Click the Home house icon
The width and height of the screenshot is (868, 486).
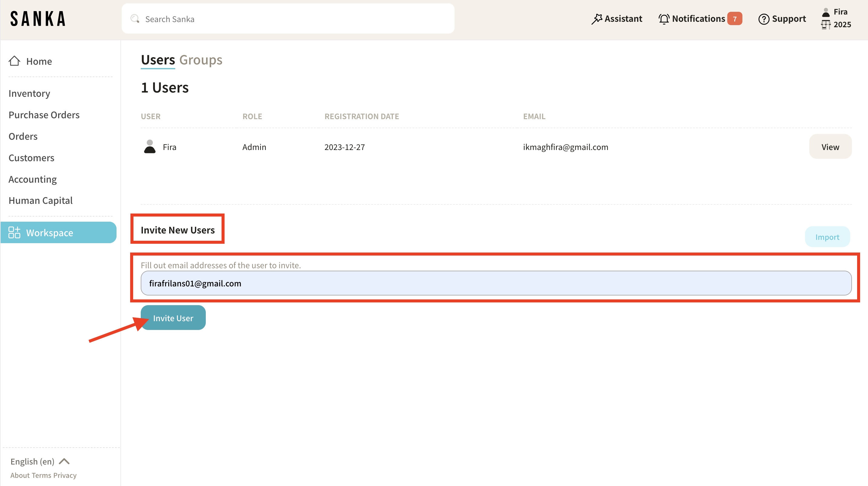(x=14, y=61)
